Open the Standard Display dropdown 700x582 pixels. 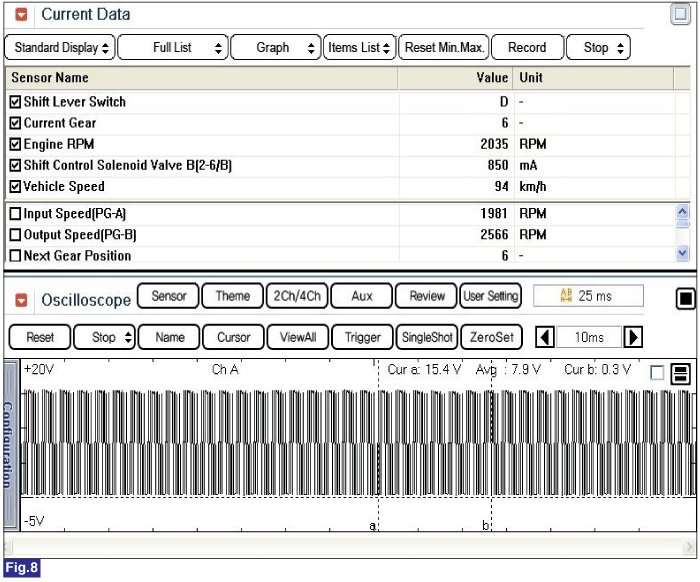point(59,47)
